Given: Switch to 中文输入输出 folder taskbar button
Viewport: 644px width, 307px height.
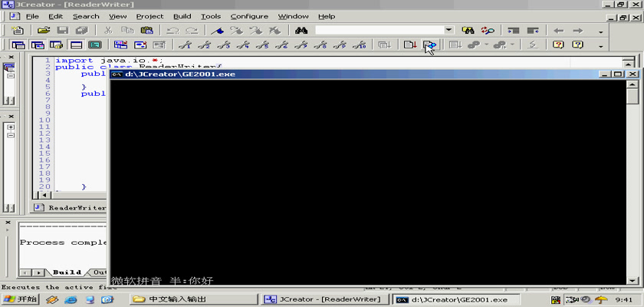Looking at the screenshot, I should pyautogui.click(x=194, y=299).
